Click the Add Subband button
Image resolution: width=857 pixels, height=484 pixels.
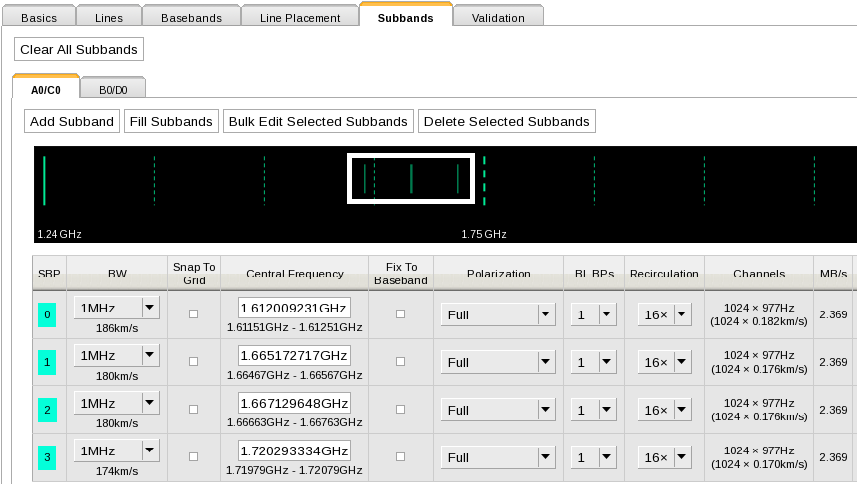(x=72, y=121)
